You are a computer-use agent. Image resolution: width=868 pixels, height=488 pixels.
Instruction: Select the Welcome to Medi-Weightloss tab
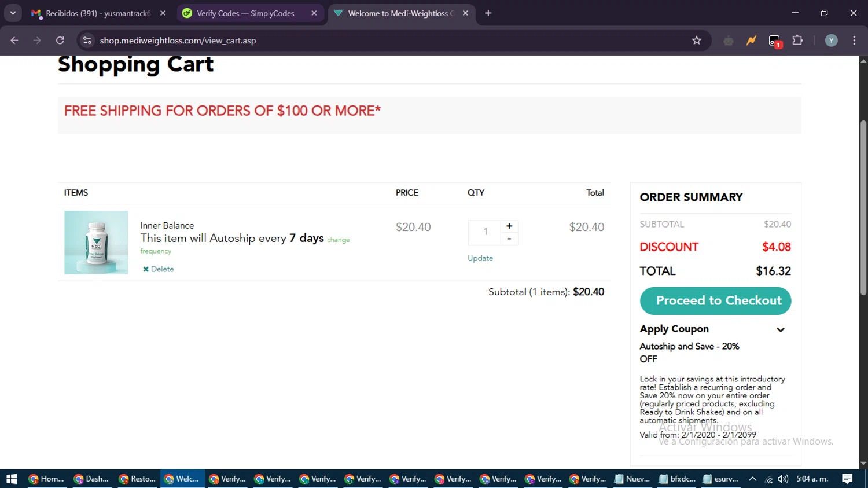tap(402, 13)
